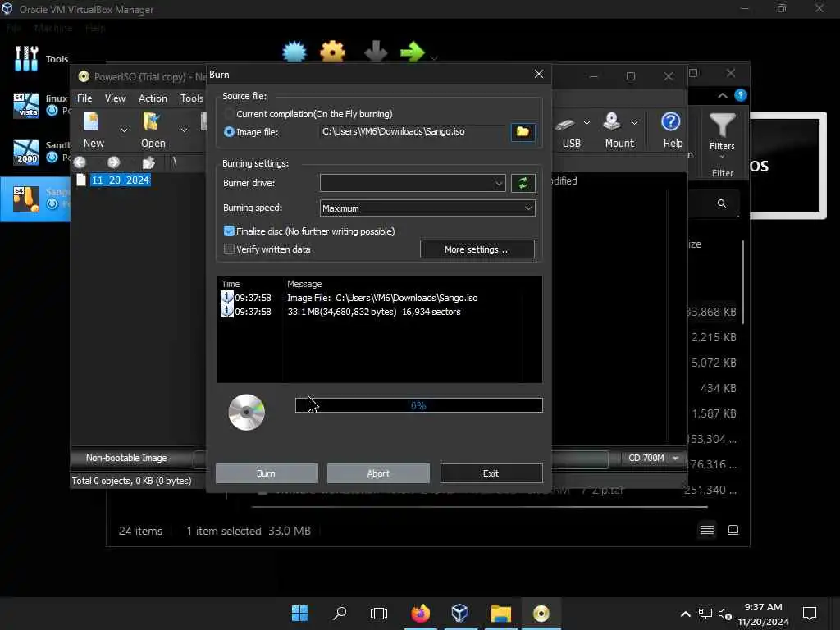840x630 pixels.
Task: Browse for image file with folder icon
Action: [523, 132]
